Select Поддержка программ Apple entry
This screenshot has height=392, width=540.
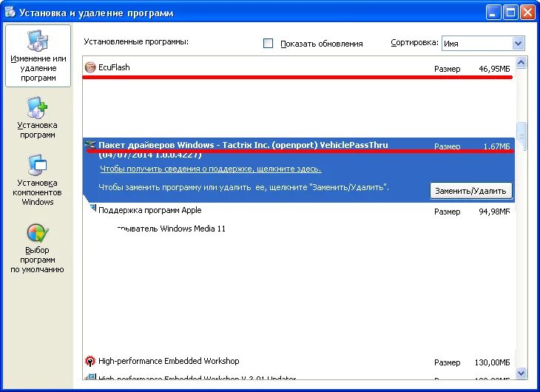point(150,210)
